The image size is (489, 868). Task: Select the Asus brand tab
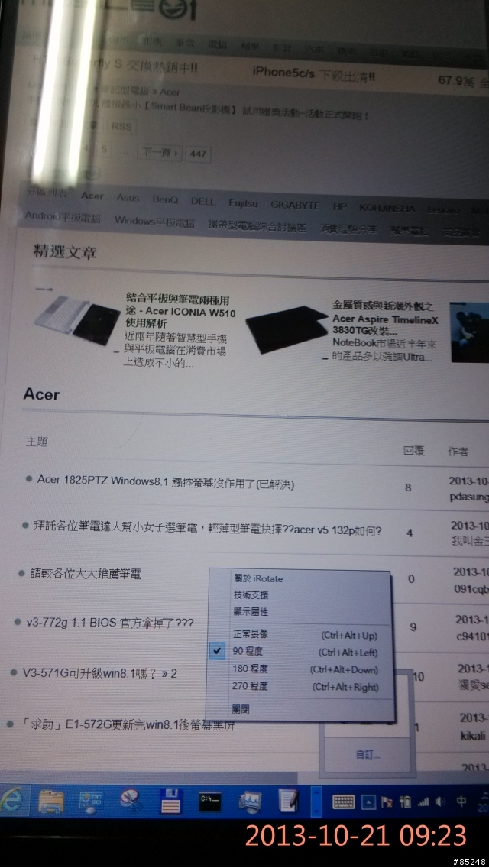tap(128, 198)
